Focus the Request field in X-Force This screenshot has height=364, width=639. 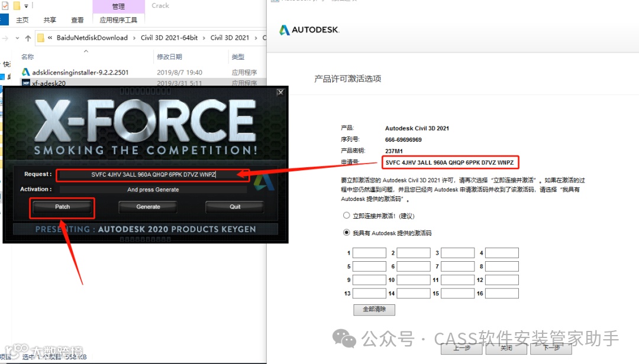pyautogui.click(x=153, y=175)
